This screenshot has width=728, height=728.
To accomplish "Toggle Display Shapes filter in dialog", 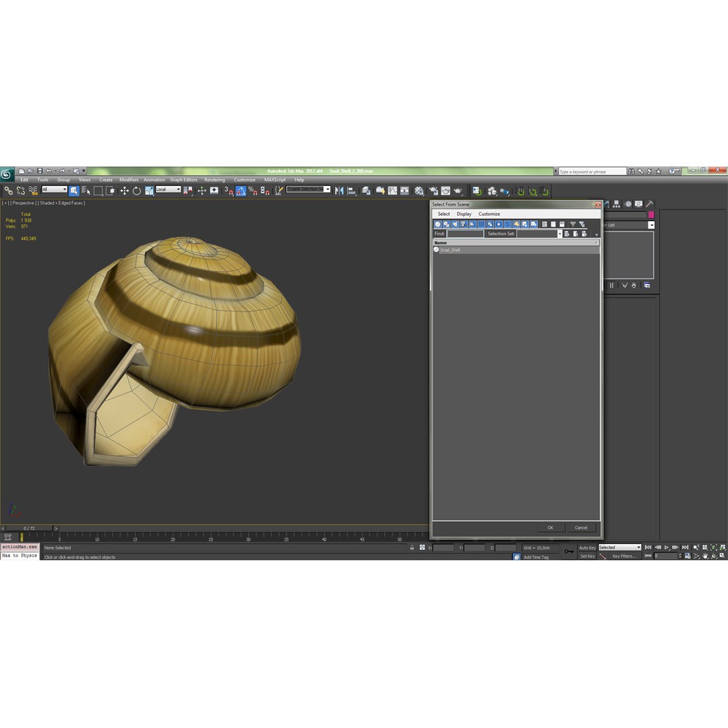I will click(447, 224).
